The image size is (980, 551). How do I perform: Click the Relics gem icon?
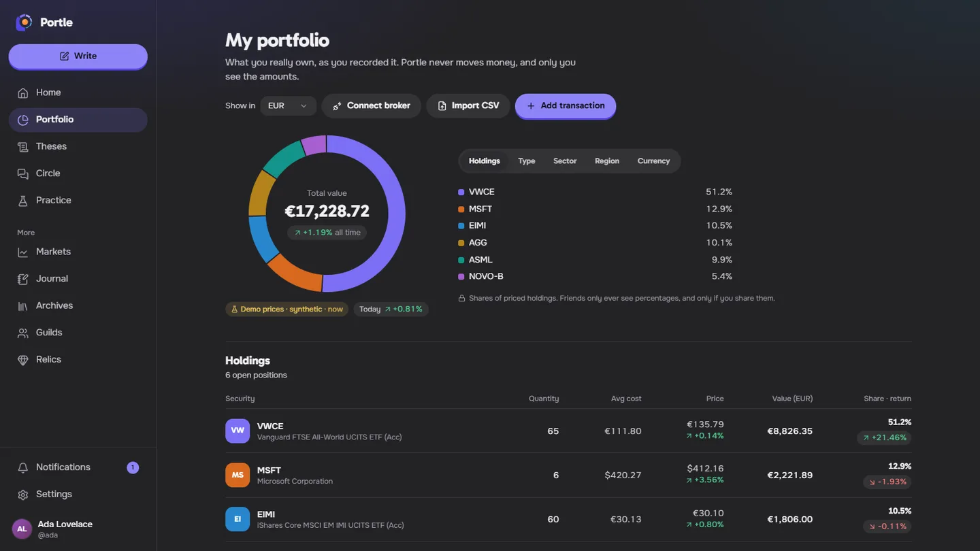23,360
